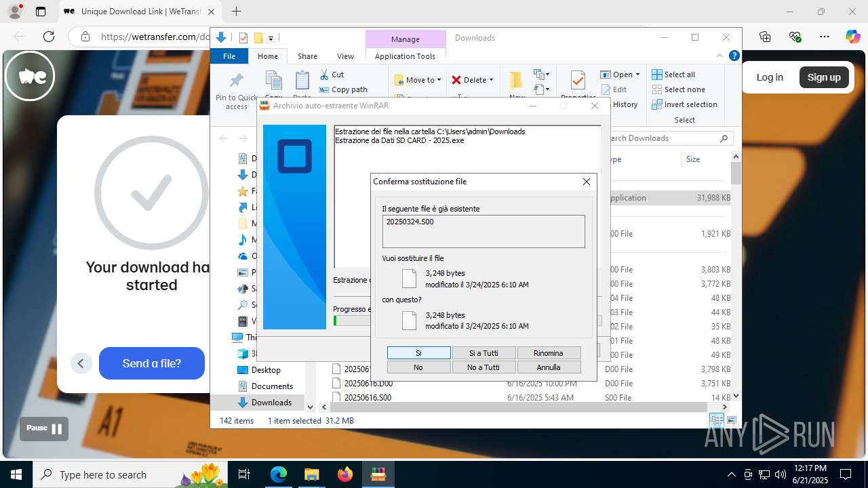Open Explorer Help question mark icon
The width and height of the screenshot is (868, 488).
(734, 56)
